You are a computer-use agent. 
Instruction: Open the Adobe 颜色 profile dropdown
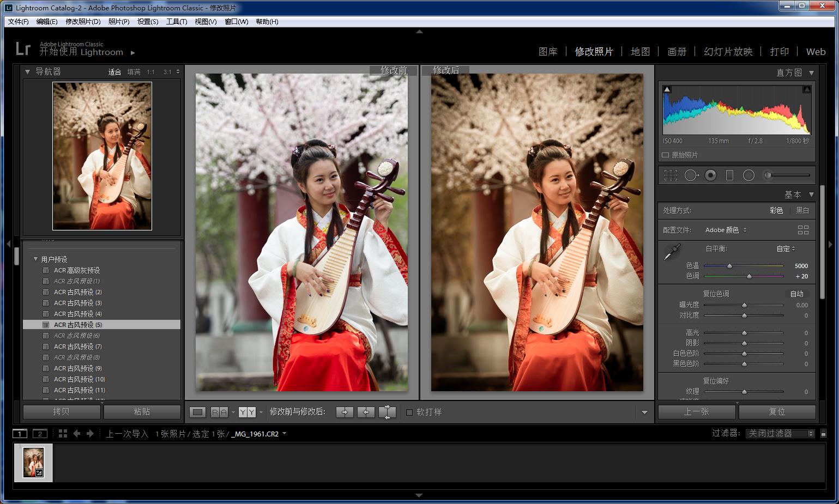(725, 229)
